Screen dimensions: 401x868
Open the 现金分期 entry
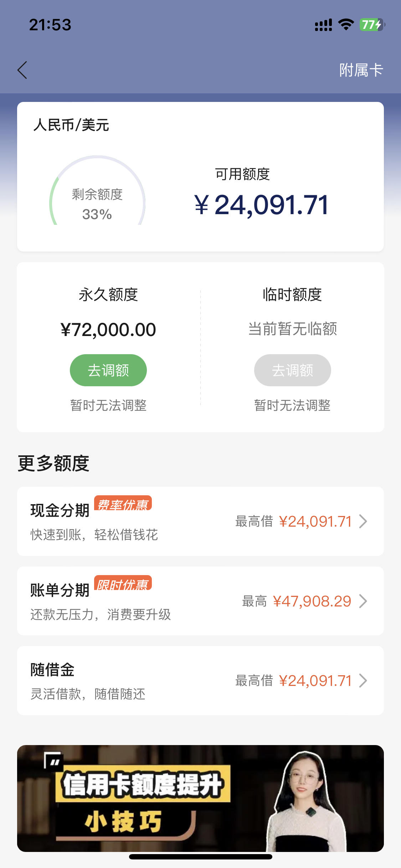point(200,521)
